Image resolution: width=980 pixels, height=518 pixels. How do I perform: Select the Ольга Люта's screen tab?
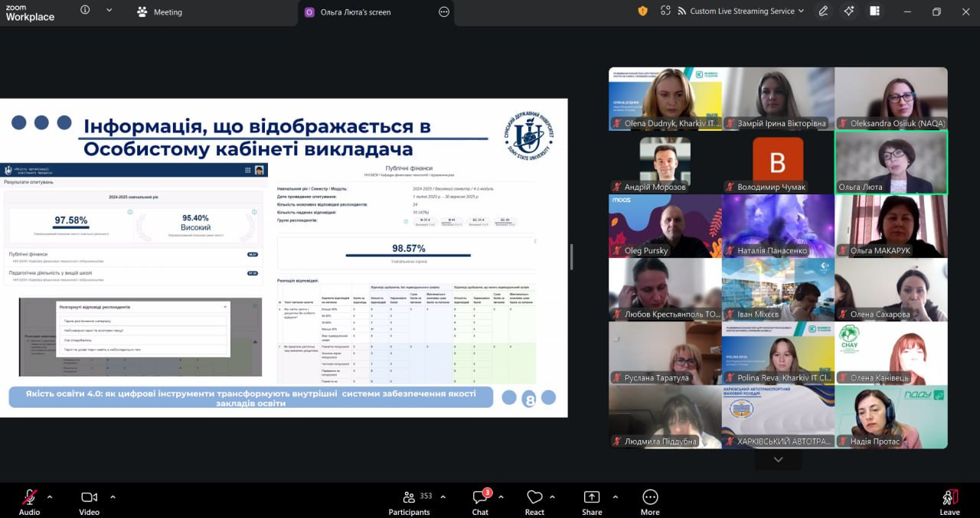[x=348, y=12]
